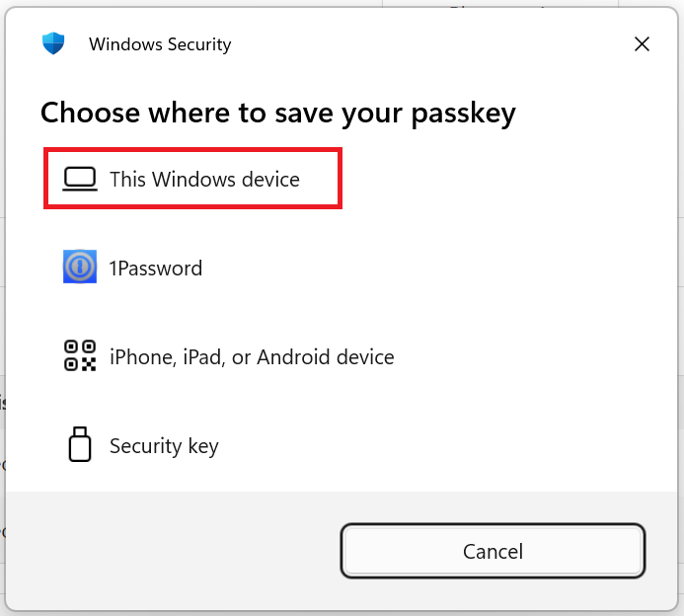Click the laptop icon for This Windows device
This screenshot has height=616, width=684.
point(79,179)
